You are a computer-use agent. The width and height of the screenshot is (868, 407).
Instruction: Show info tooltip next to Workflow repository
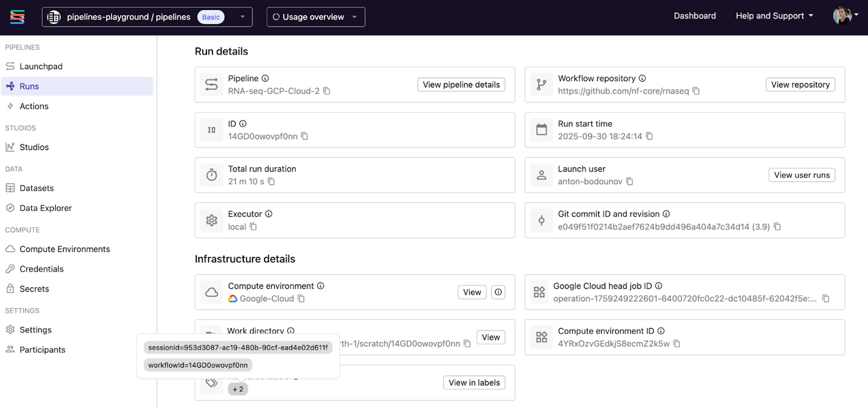(642, 78)
